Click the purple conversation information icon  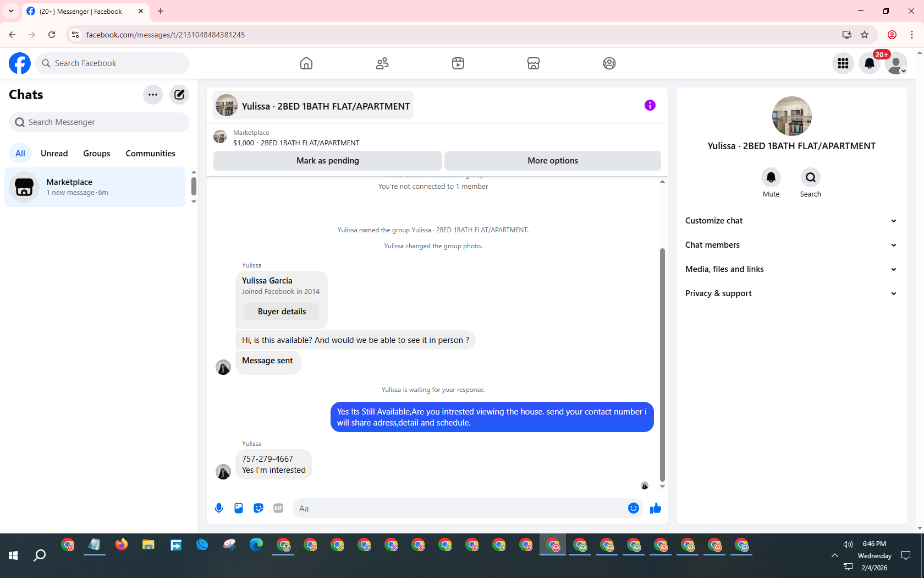click(650, 105)
